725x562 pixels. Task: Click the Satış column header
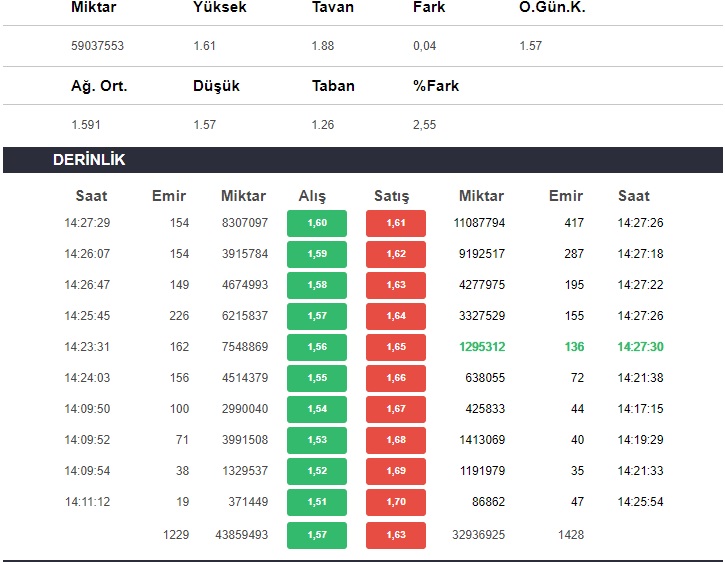[x=392, y=196]
